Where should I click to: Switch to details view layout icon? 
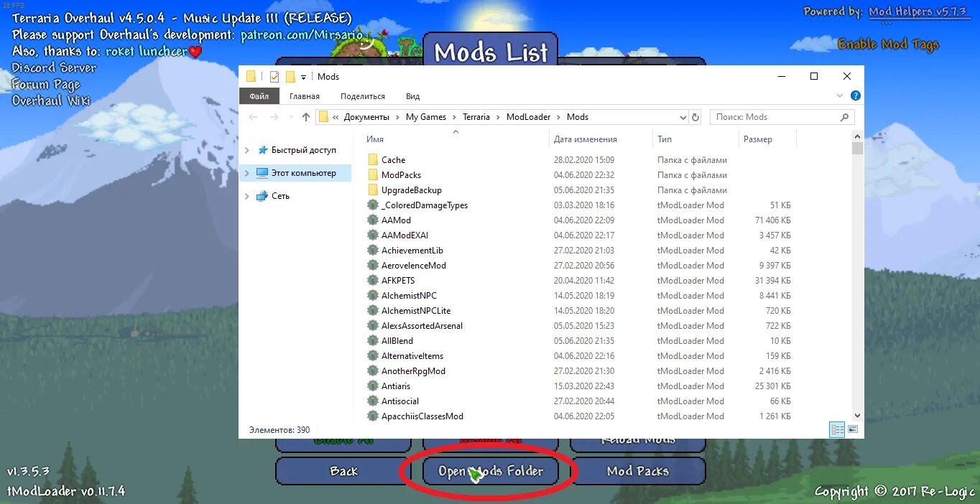point(837,429)
